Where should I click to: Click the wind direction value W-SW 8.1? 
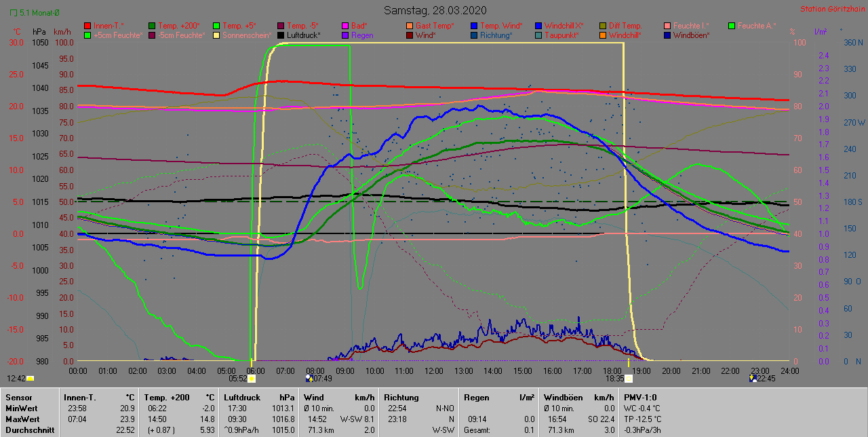click(357, 419)
